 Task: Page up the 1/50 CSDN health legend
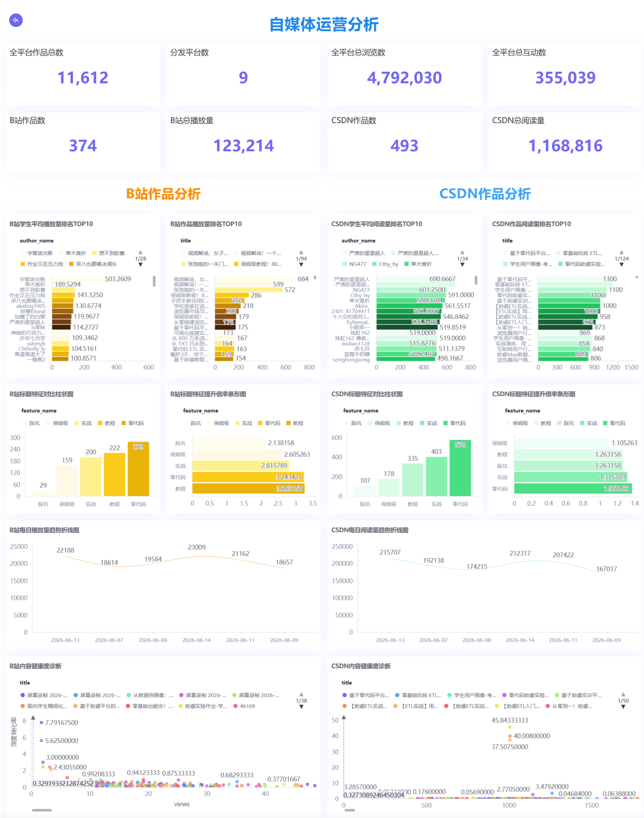pos(623,694)
